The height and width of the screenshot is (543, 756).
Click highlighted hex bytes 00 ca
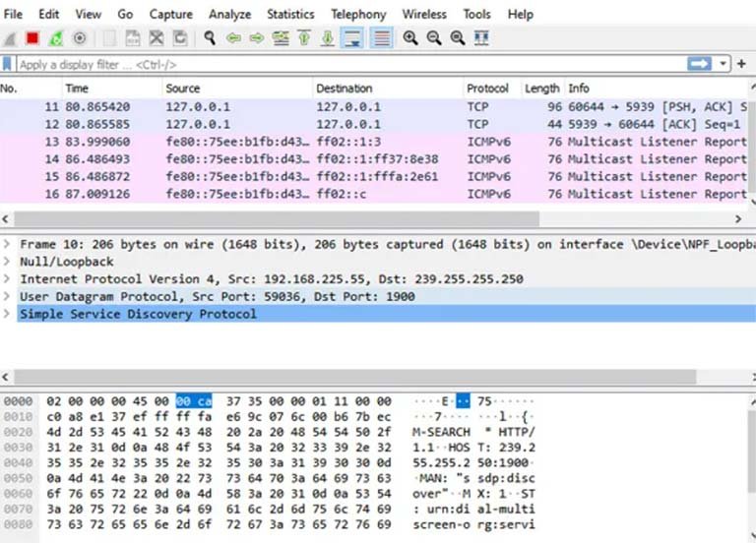(x=193, y=401)
